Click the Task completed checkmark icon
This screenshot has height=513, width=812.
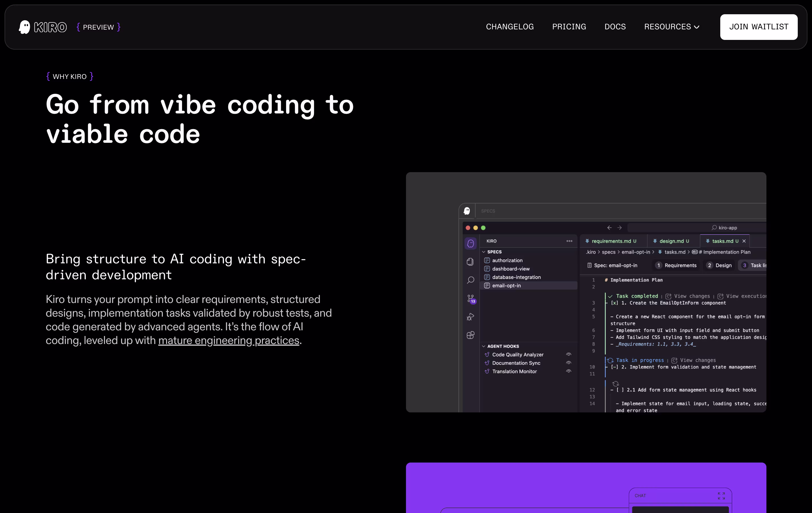click(x=610, y=296)
